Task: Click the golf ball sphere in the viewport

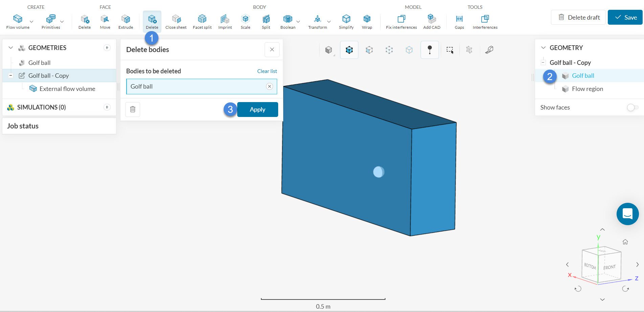Action: [378, 172]
